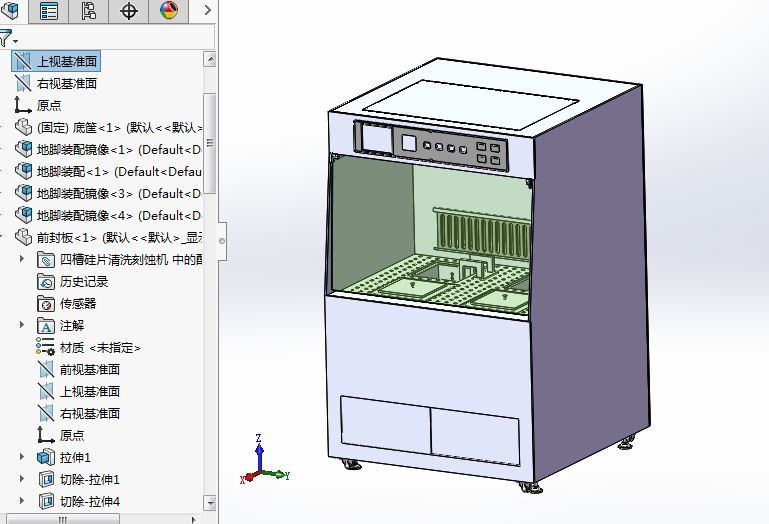This screenshot has width=769, height=524.
Task: Click the 传感器 sensors folder icon
Action: (x=46, y=303)
